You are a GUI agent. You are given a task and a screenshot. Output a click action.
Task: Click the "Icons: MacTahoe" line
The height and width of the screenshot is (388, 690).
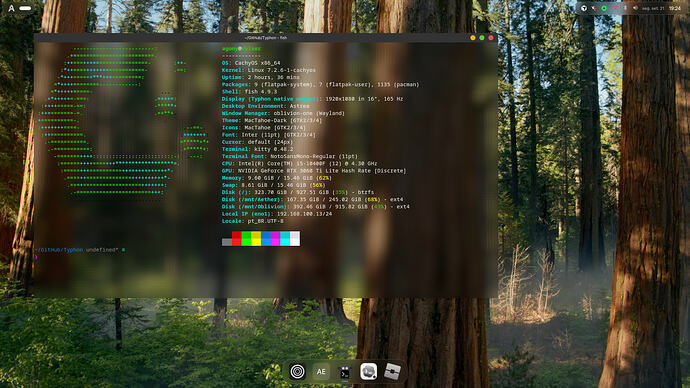[x=264, y=128]
